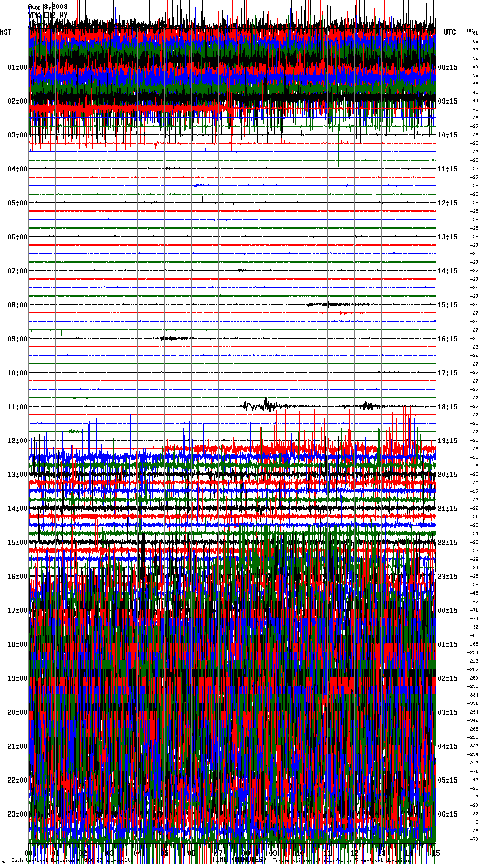
Task: Click the 06:15 UTC time label
Action: tap(448, 814)
